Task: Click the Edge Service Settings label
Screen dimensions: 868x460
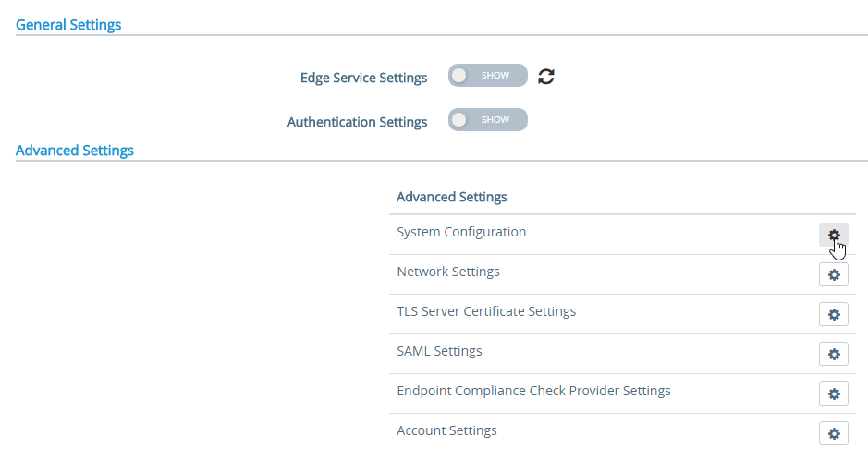Action: (363, 78)
